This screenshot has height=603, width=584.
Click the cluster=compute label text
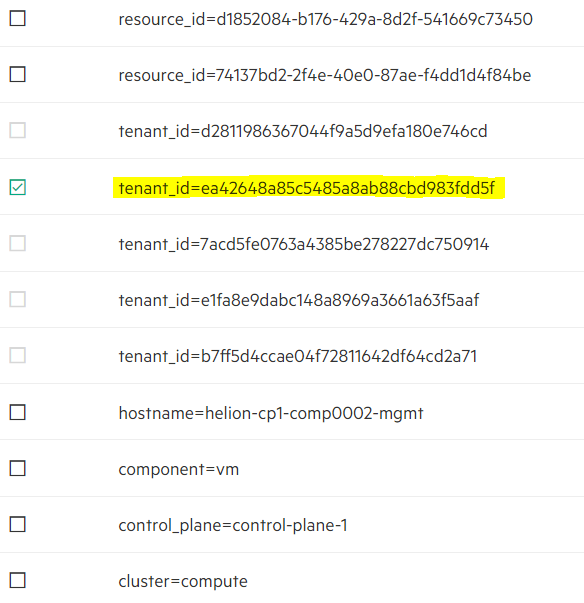(183, 581)
